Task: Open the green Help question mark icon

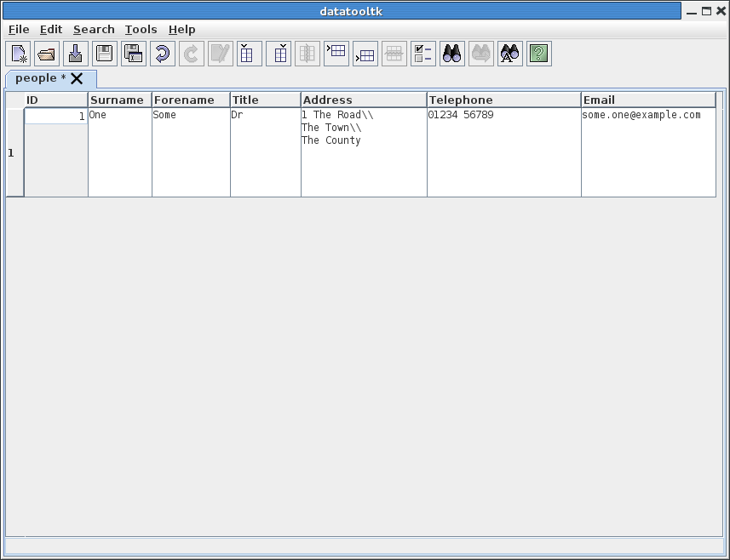Action: (x=538, y=54)
